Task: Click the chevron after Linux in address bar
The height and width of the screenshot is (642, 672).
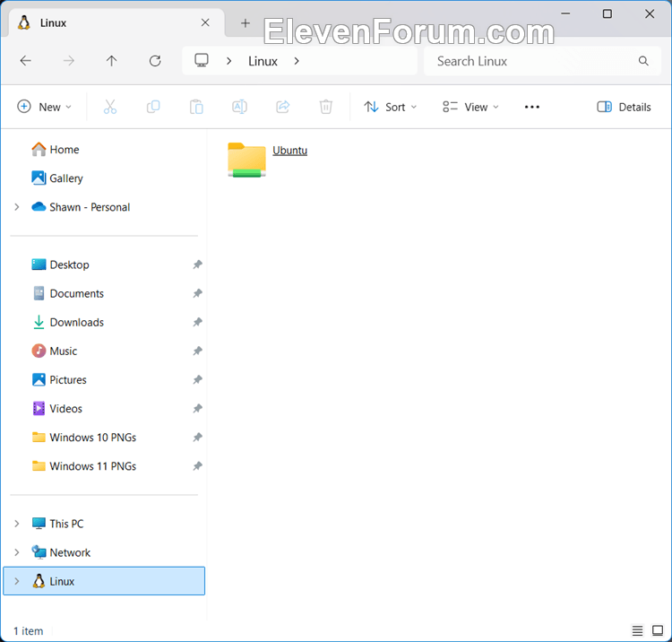Action: (x=297, y=61)
